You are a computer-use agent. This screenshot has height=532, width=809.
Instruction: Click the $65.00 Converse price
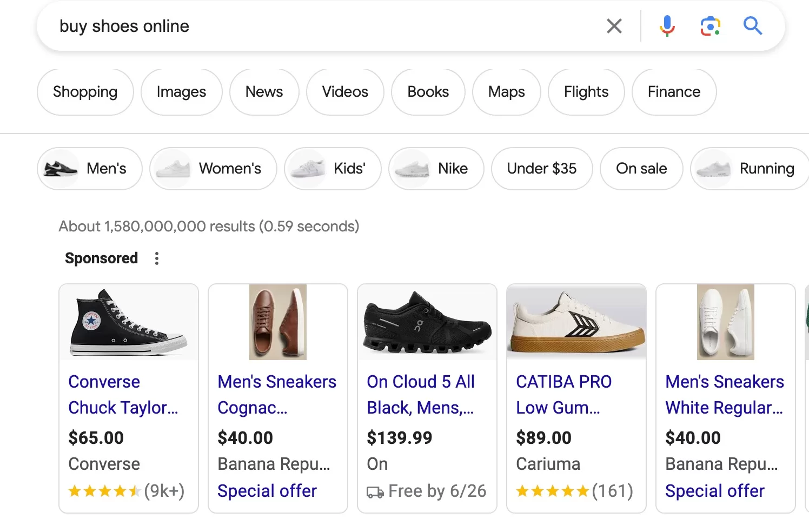point(96,437)
